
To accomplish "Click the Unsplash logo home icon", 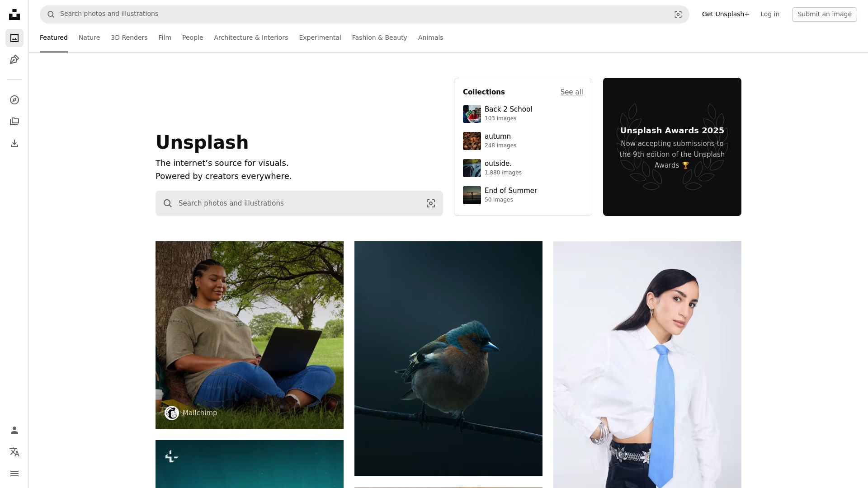I will tap(14, 14).
